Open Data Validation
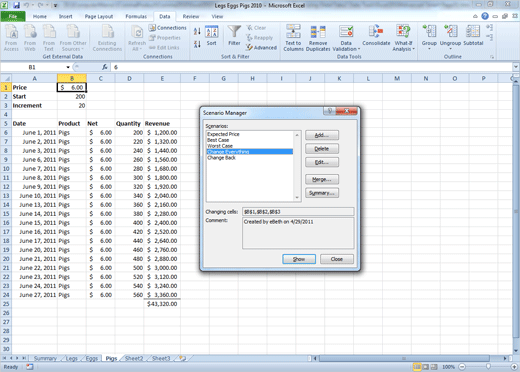Image resolution: width=520 pixels, height=372 pixels. tap(346, 38)
